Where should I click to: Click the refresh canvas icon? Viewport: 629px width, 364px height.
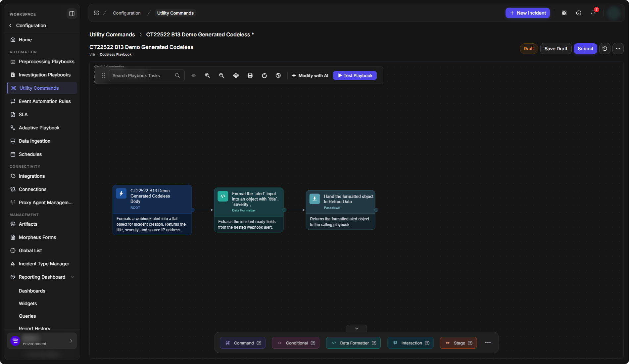264,75
